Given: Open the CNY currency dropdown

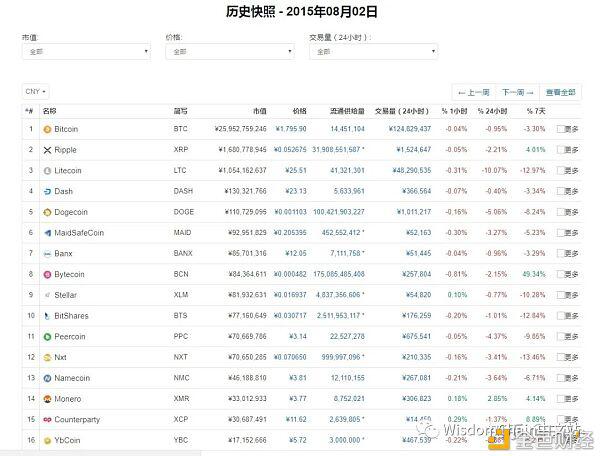Looking at the screenshot, I should (x=35, y=91).
